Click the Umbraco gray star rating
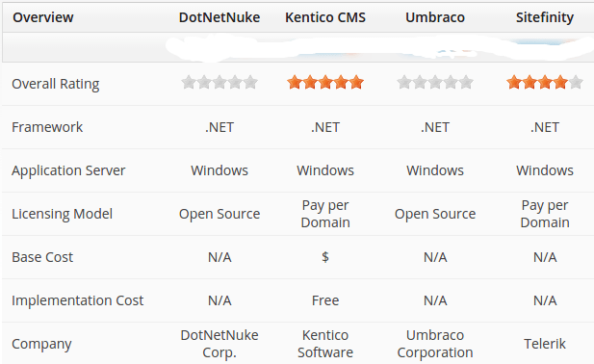The image size is (594, 364). coord(435,82)
